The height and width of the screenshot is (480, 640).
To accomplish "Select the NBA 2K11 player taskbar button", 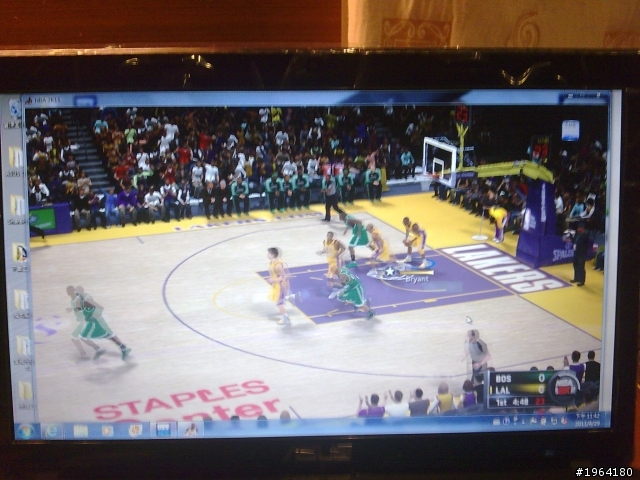I will click(x=190, y=430).
